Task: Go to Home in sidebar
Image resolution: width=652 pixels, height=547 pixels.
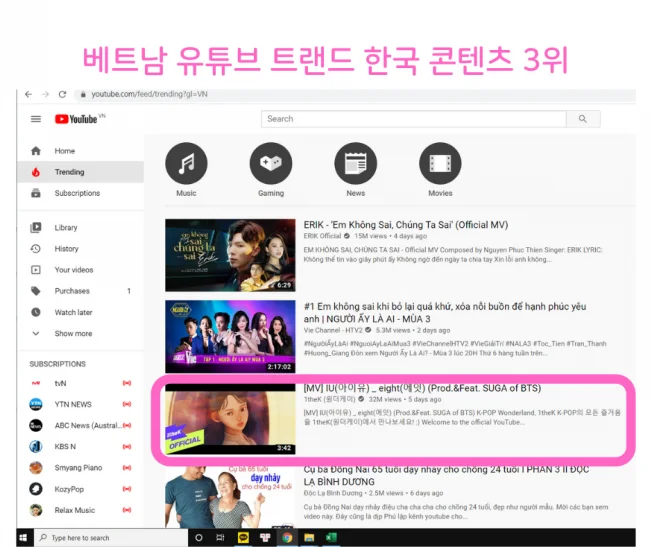Action: tap(81, 151)
